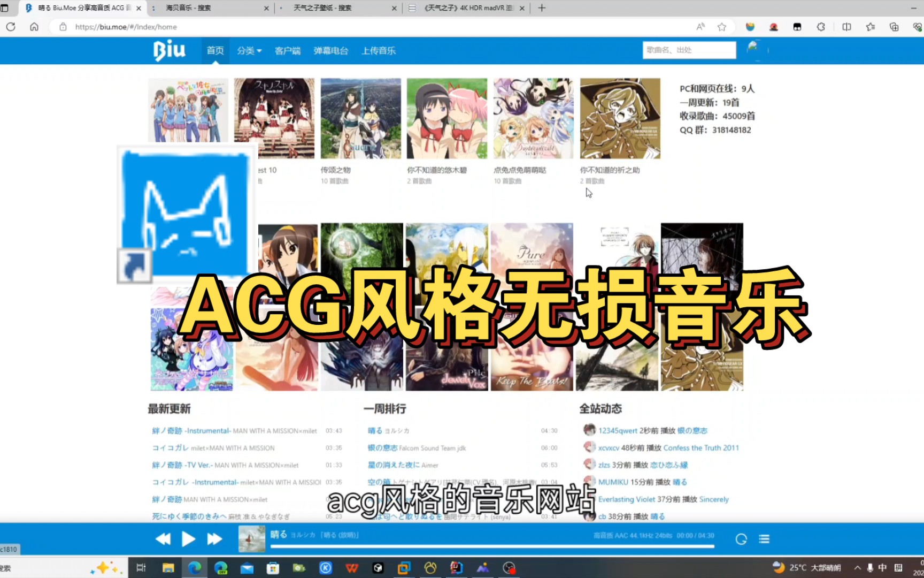Open user Everlasting Violet profile link
Viewport: 924px width, 578px height.
click(x=627, y=499)
